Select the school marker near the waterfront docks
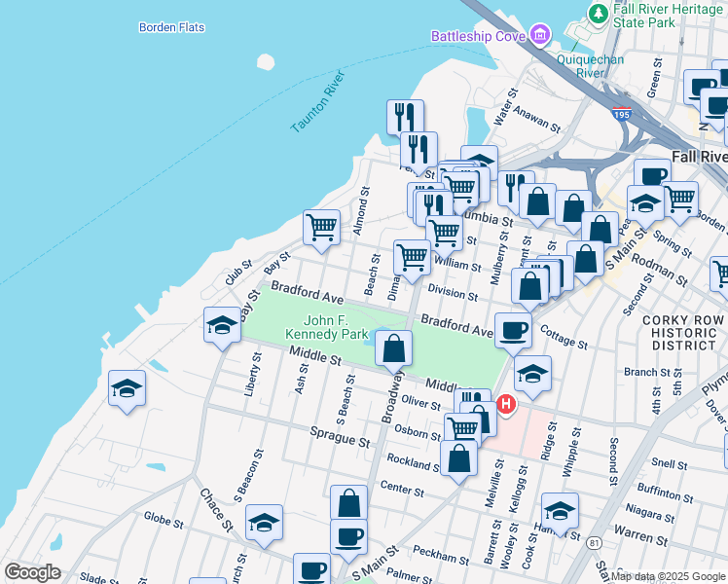Viewport: 728px width, 584px height. click(127, 391)
